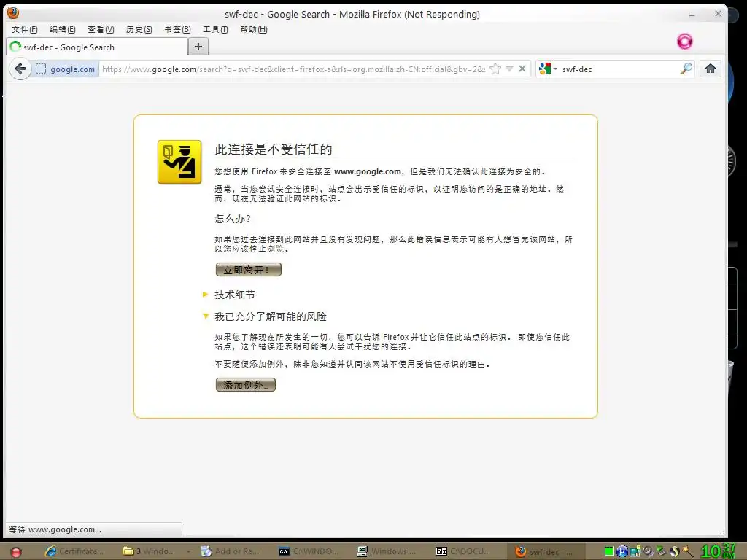Click the green 10:37 PM clock

719,551
